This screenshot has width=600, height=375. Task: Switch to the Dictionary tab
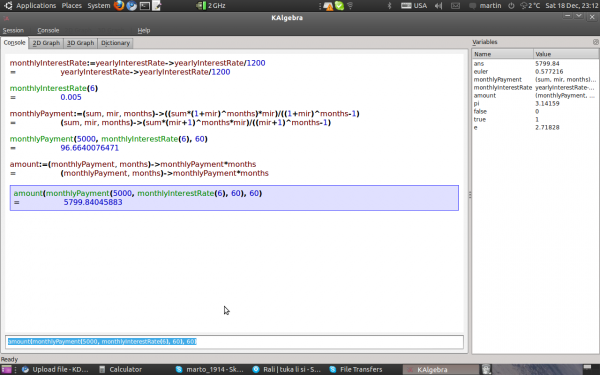116,43
